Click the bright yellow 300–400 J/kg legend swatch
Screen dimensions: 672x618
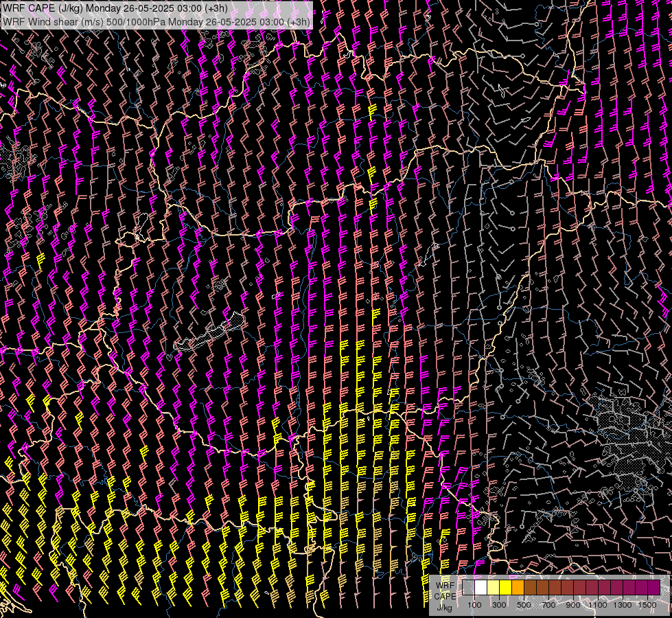coord(506,588)
